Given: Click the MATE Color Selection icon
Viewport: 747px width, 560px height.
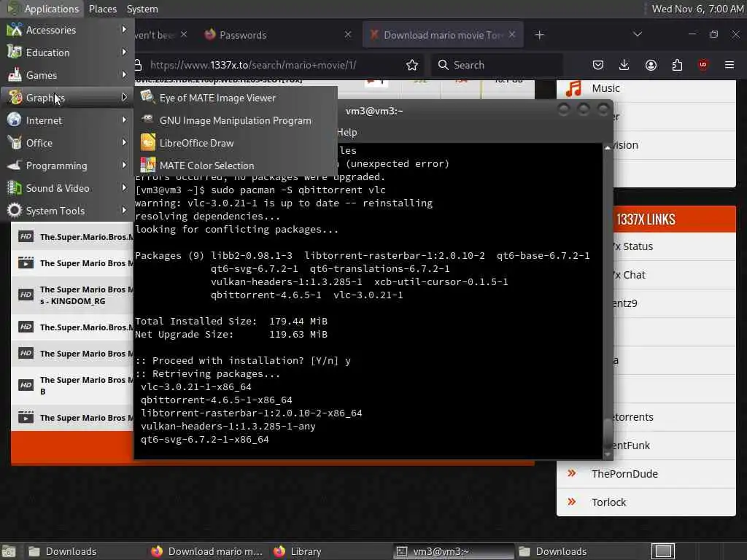Looking at the screenshot, I should [147, 166].
